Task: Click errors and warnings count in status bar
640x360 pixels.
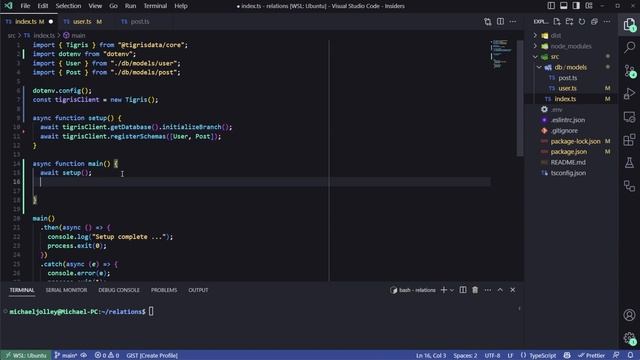Action: point(107,355)
